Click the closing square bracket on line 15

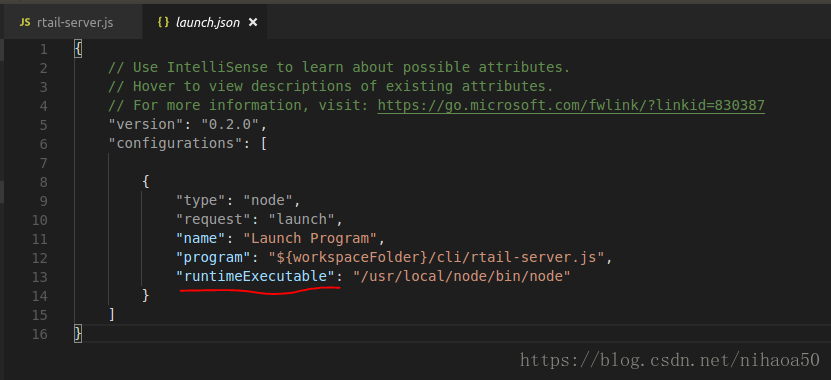click(x=112, y=314)
